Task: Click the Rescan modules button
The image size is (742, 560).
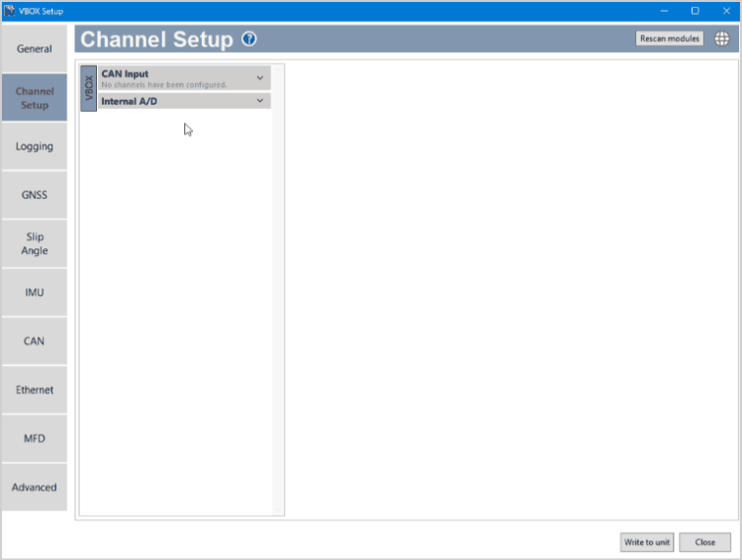Action: tap(669, 39)
